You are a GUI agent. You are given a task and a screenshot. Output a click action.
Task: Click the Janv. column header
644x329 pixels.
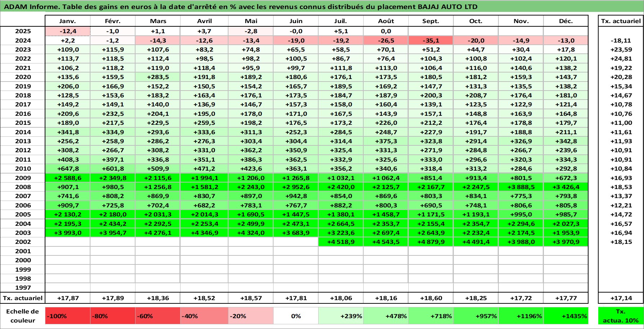[x=68, y=21]
